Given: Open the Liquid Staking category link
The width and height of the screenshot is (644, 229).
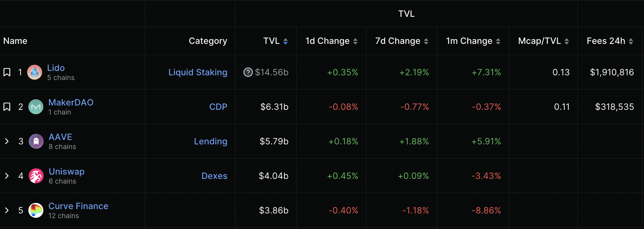Looking at the screenshot, I should click(x=198, y=72).
